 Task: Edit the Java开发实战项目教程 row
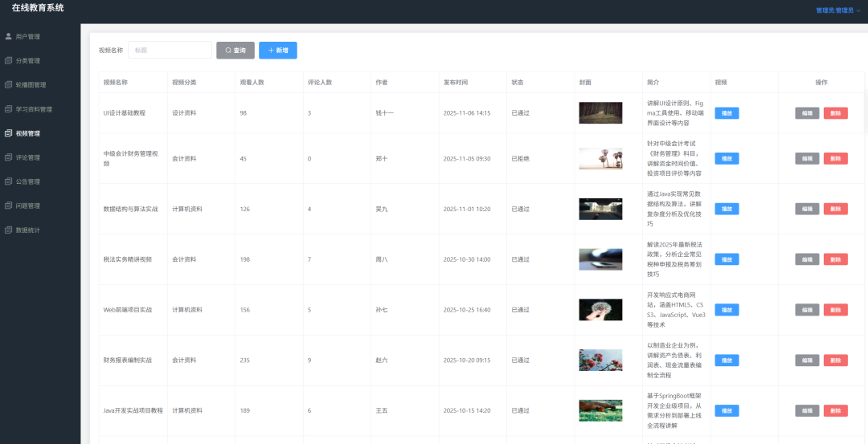tap(807, 411)
